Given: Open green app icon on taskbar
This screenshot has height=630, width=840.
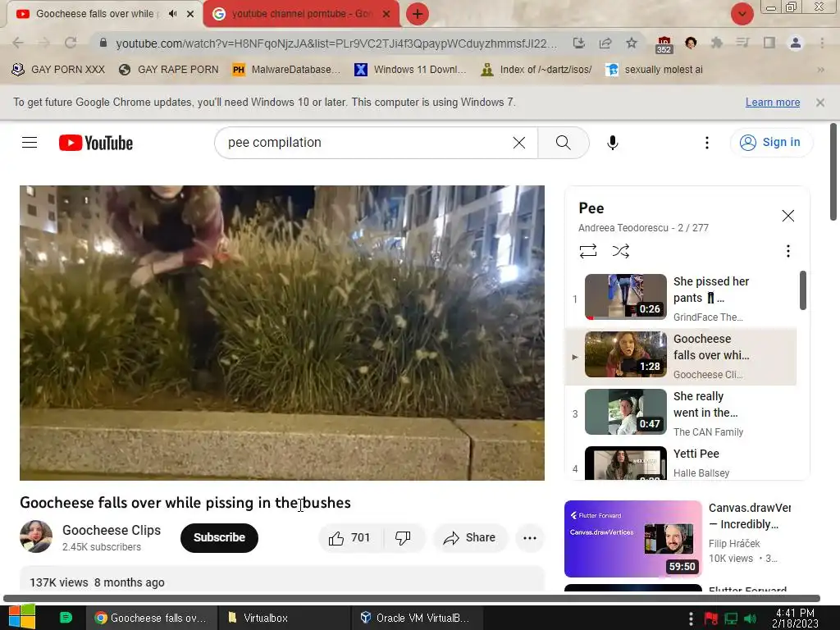Looking at the screenshot, I should coord(66,618).
